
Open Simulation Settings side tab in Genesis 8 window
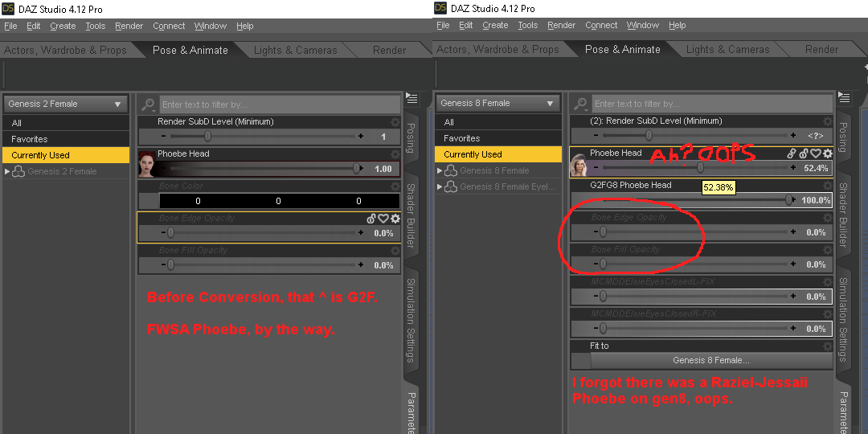point(842,319)
